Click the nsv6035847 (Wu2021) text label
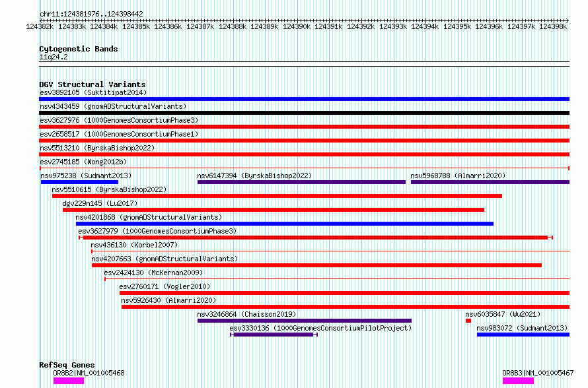588x388 pixels. [x=503, y=314]
